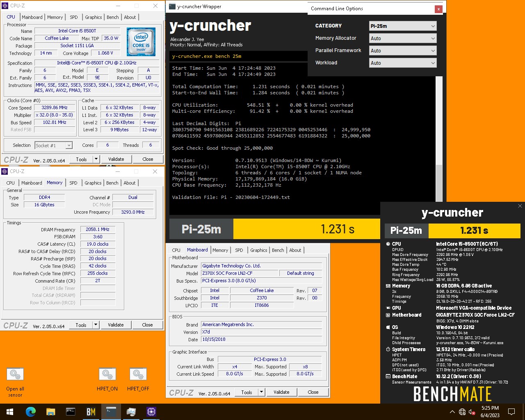Open the Windows Start menu
The height and width of the screenshot is (420, 525).
[x=10, y=412]
